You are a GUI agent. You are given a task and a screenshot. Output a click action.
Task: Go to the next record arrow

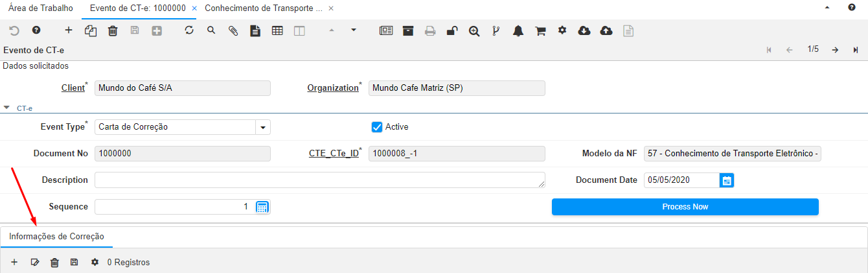(835, 50)
